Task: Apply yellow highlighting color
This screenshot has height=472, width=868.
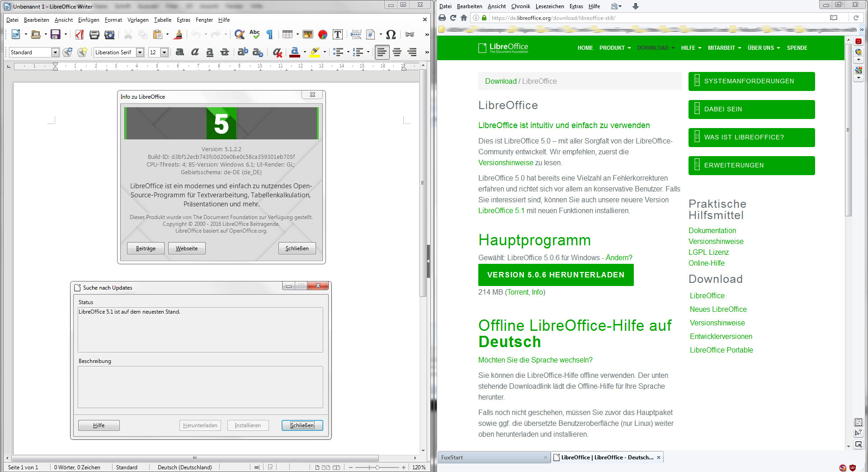Action: (x=315, y=52)
